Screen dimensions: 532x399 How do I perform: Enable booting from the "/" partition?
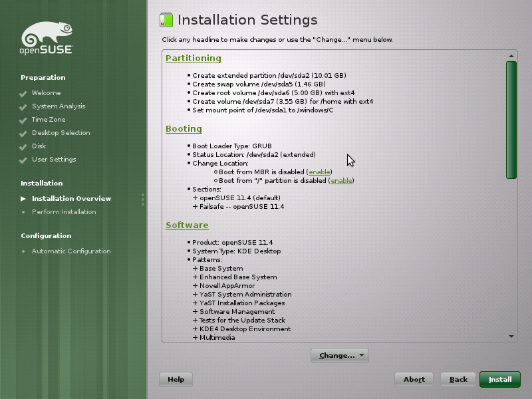341,180
